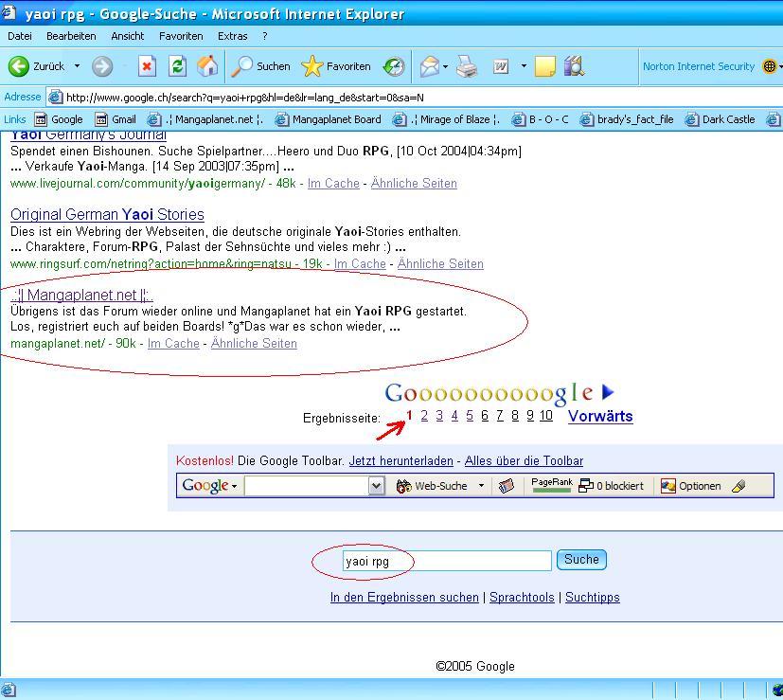This screenshot has width=783, height=700.
Task: Open the Favoriten menu in the menu bar
Action: [181, 36]
